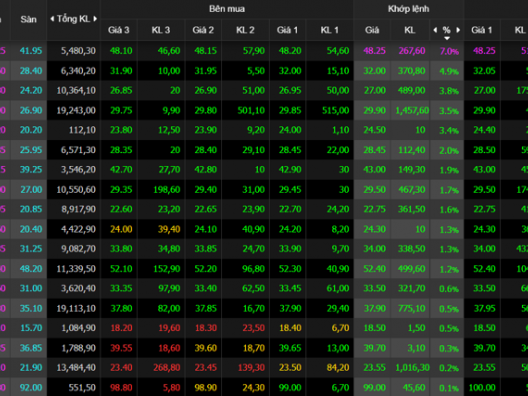Select the Bên mua group header
This screenshot has height=396, width=528.
[227, 9]
